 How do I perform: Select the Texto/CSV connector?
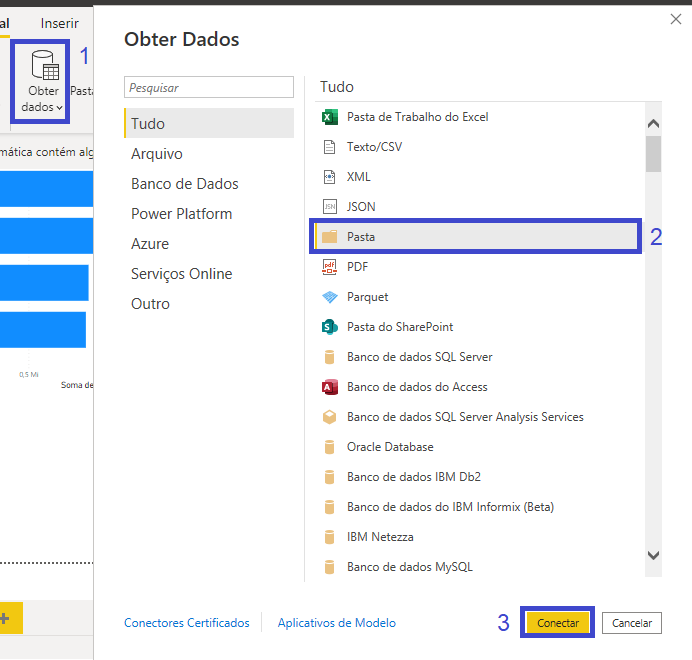click(x=374, y=147)
